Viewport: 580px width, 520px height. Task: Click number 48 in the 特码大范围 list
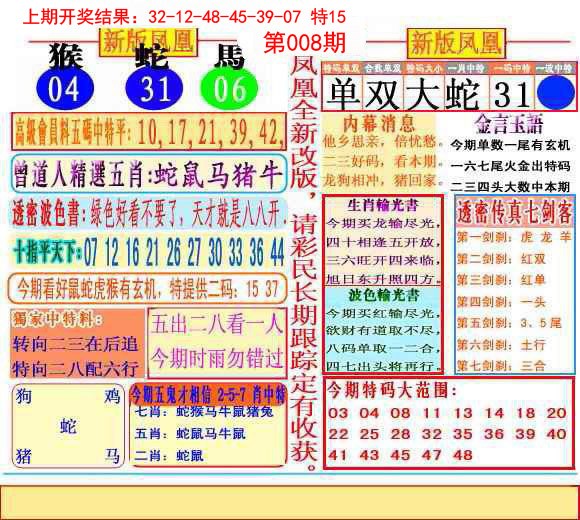[463, 455]
